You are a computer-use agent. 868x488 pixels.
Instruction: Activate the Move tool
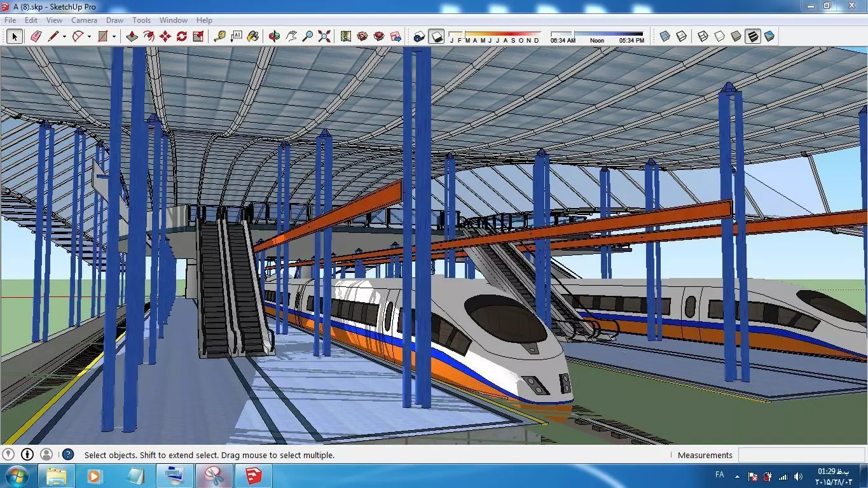pyautogui.click(x=165, y=36)
